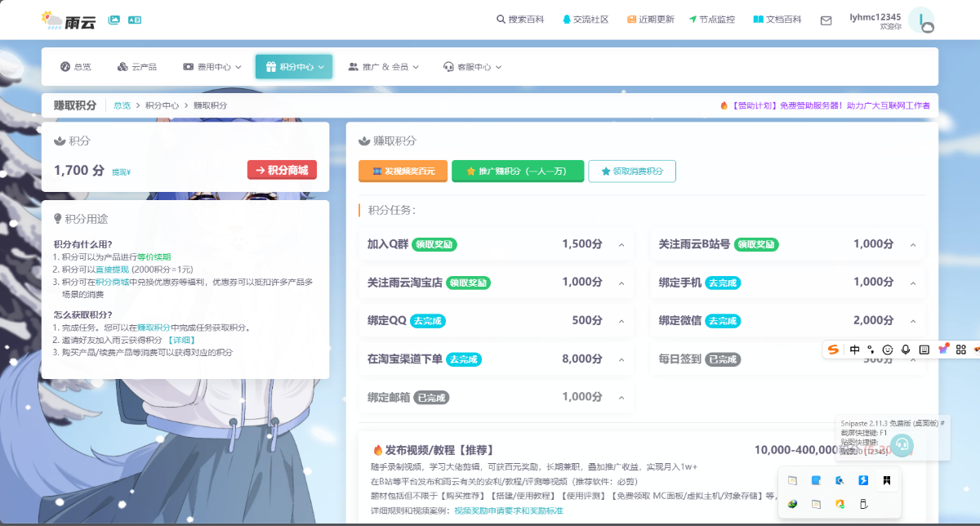Collapse the 绑定微信 task row chevron

point(913,321)
